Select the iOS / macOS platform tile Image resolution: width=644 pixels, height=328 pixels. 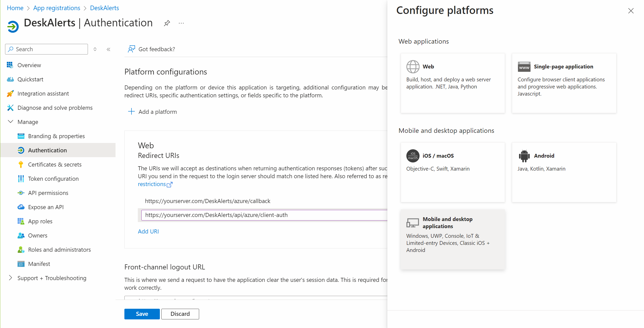point(452,172)
